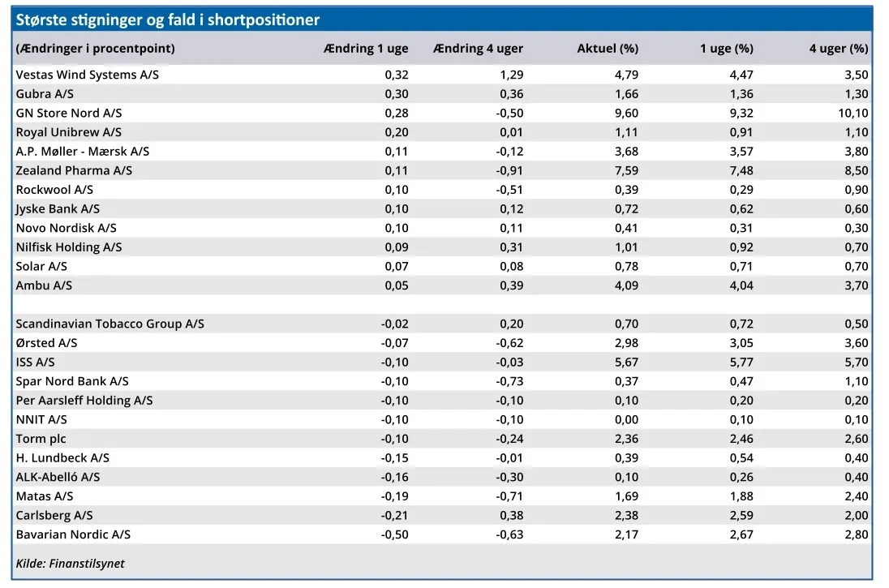Select the '(Ændringer i procentpoint)' header label
Viewport: 889px width, 588px height.
[x=95, y=49]
